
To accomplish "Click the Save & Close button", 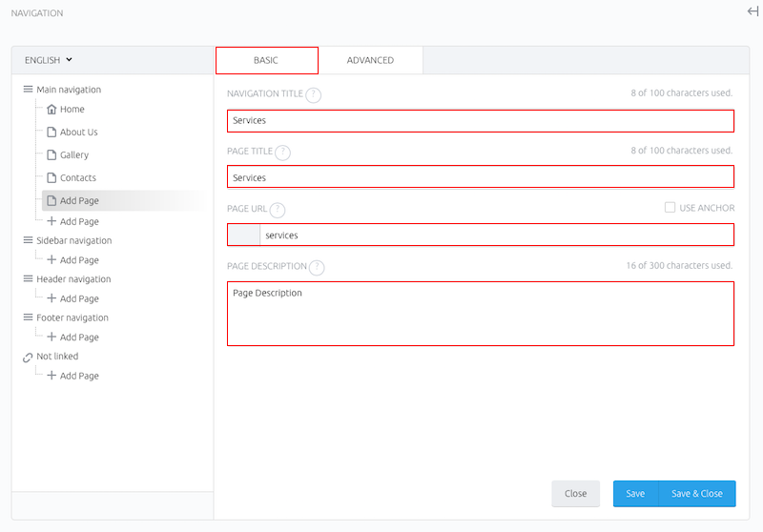I will pos(697,494).
